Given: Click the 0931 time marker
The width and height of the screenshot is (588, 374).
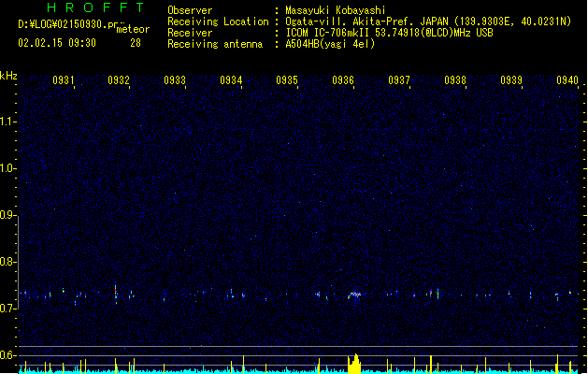Looking at the screenshot, I should 63,80.
